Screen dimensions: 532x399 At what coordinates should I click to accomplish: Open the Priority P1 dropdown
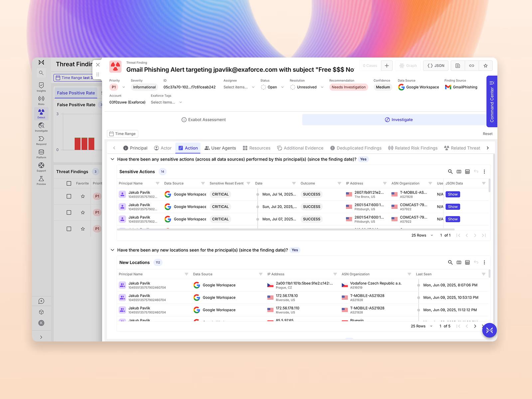pyautogui.click(x=118, y=87)
